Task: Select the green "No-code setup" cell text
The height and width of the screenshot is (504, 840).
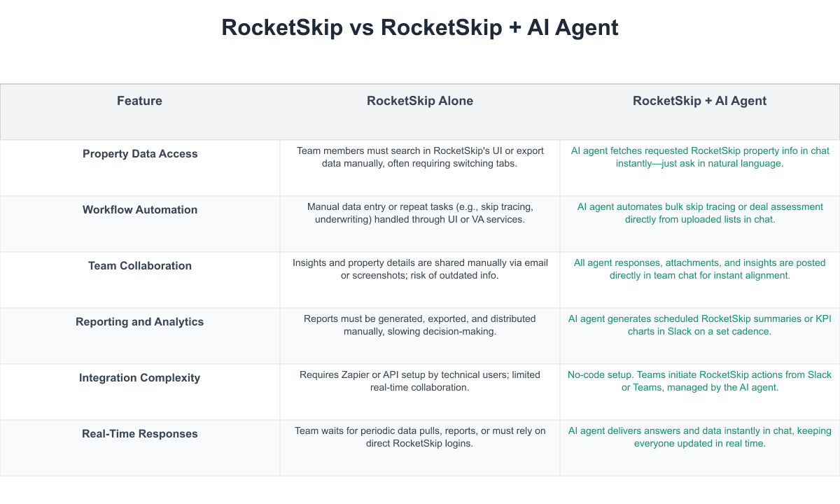Action: click(700, 381)
